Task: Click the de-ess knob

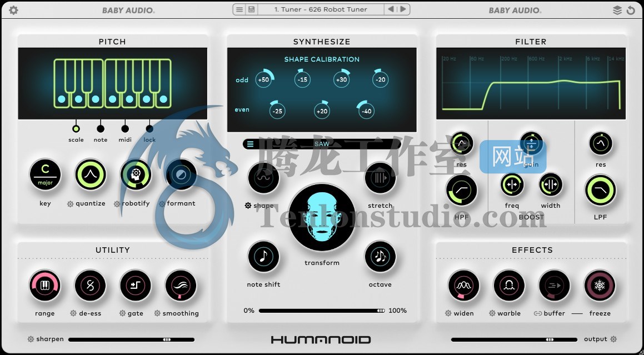Action: click(91, 286)
